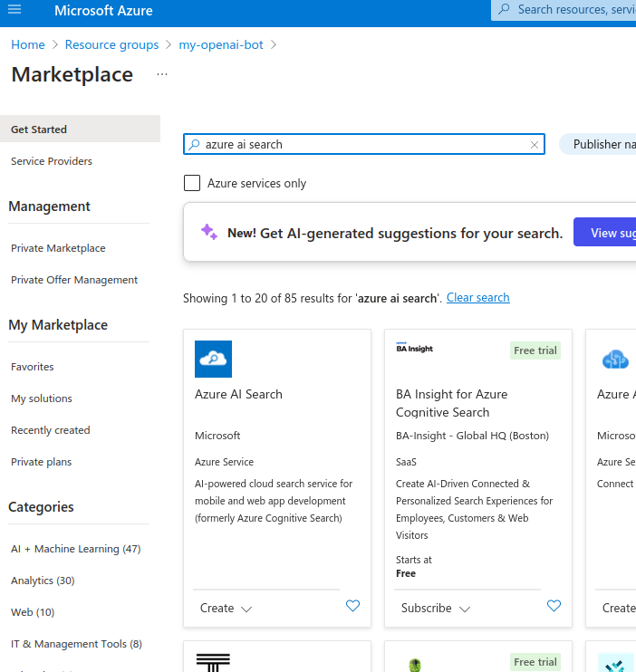Favorite BA Insight offer with heart icon
This screenshot has height=672, width=636.
pyautogui.click(x=554, y=606)
